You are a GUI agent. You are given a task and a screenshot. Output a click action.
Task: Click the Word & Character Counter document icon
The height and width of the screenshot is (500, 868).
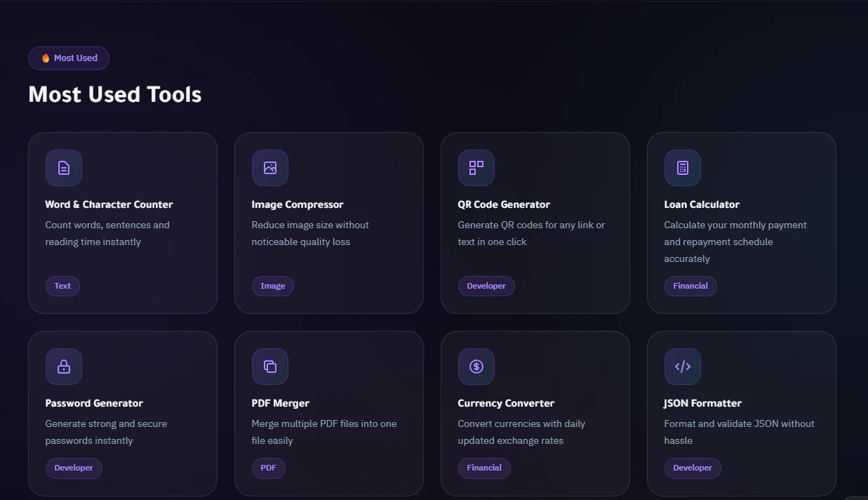[x=64, y=168]
